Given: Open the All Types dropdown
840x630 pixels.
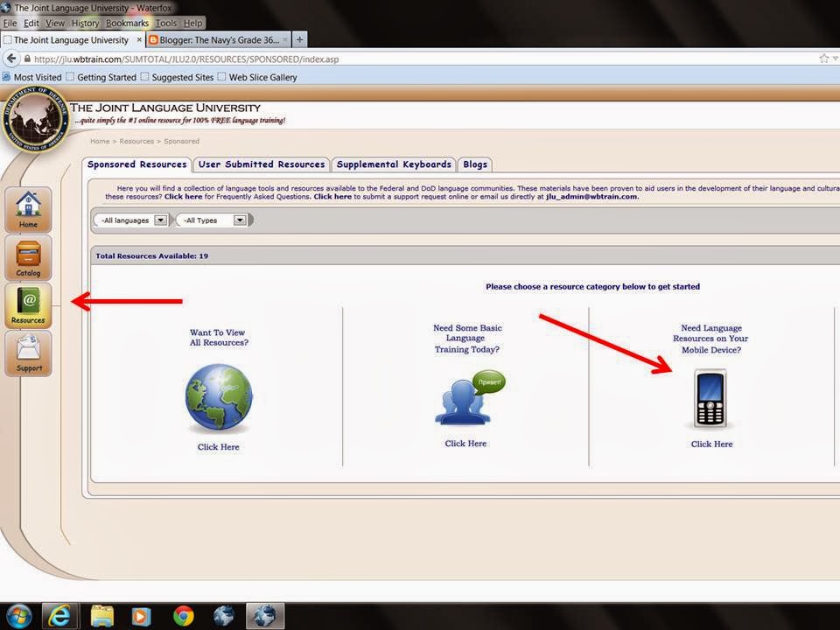Looking at the screenshot, I should tap(212, 220).
